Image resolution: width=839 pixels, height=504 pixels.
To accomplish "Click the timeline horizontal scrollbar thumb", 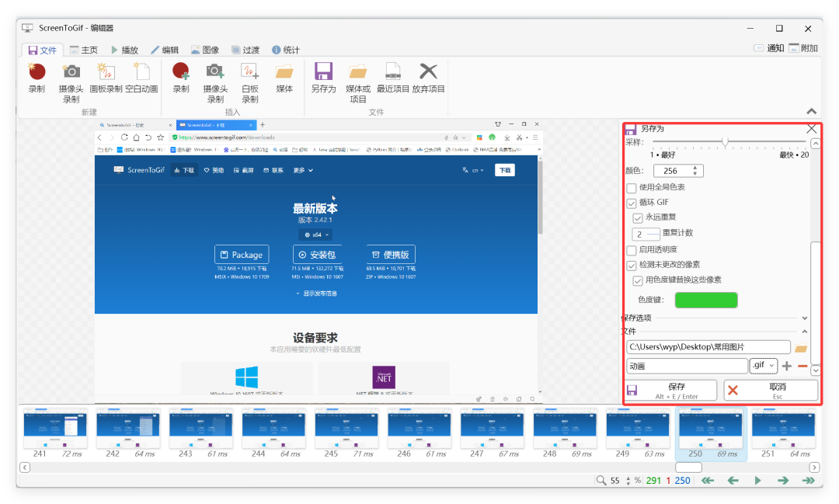I will point(688,467).
